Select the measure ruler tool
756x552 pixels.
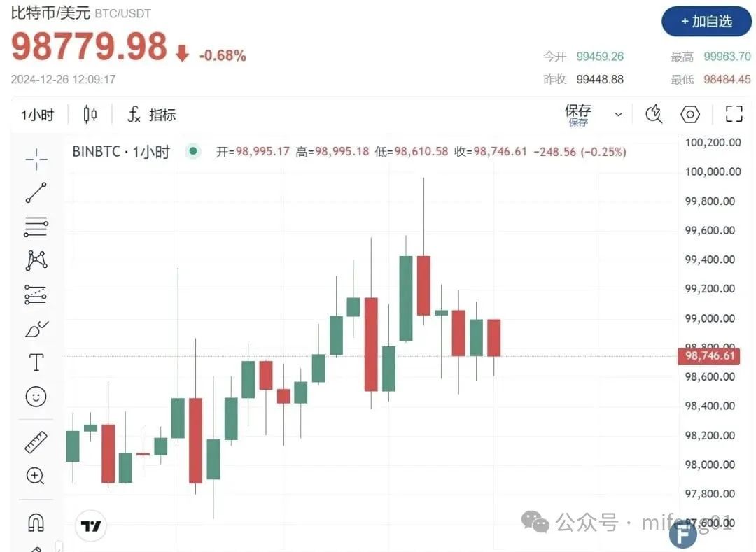(x=35, y=441)
